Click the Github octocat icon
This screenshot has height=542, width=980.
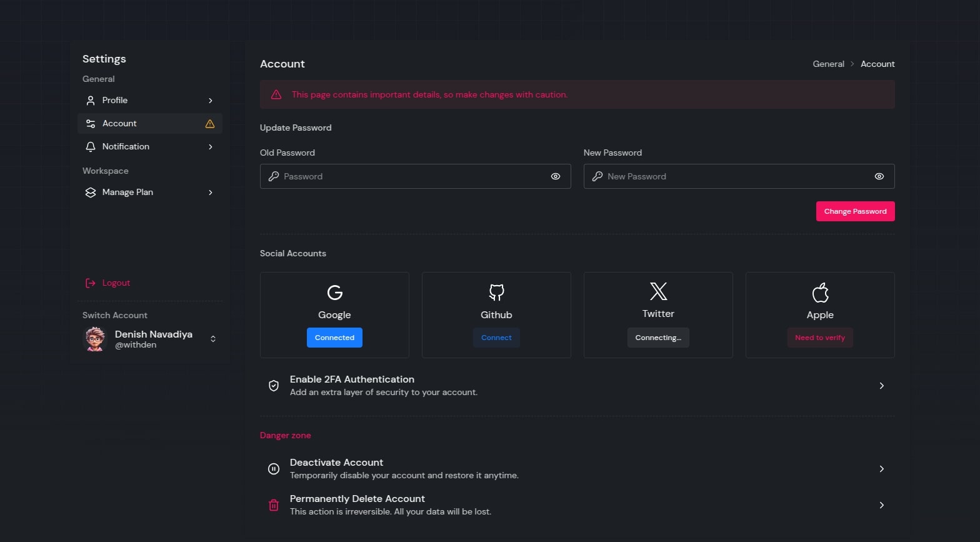(496, 292)
